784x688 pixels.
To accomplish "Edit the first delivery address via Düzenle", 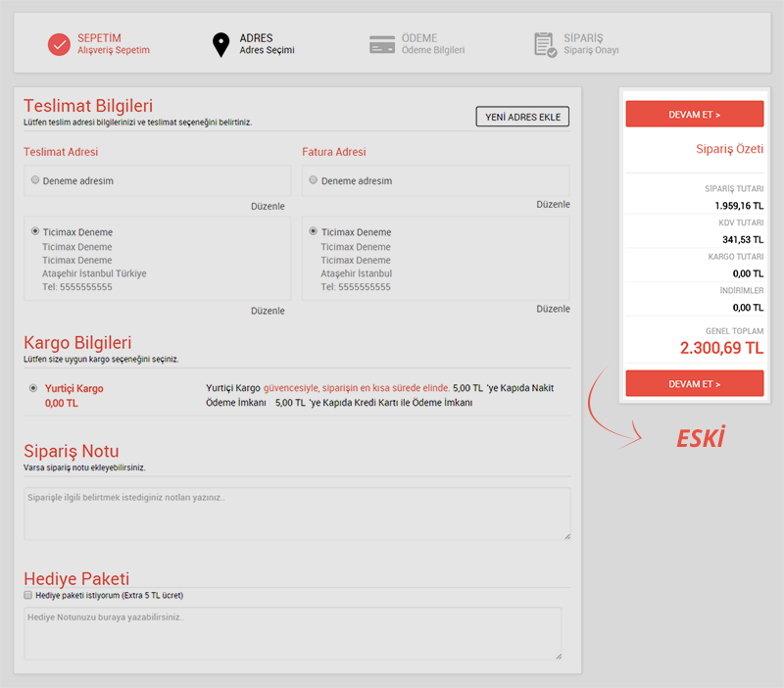I will [268, 207].
